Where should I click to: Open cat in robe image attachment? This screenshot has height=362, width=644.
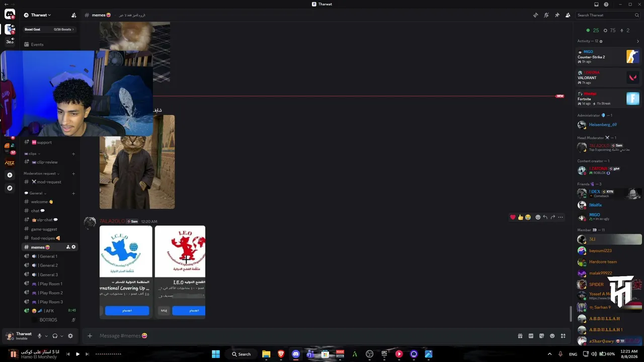click(x=137, y=162)
